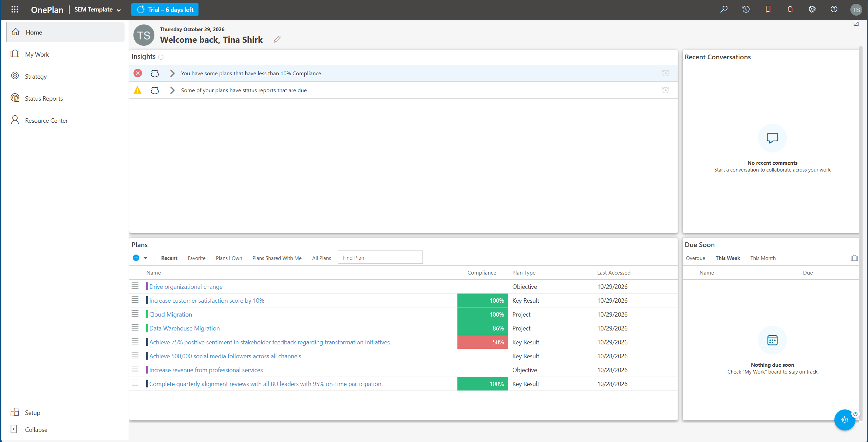This screenshot has height=442, width=868.
Task: Open the notifications bell icon
Action: 790,9
